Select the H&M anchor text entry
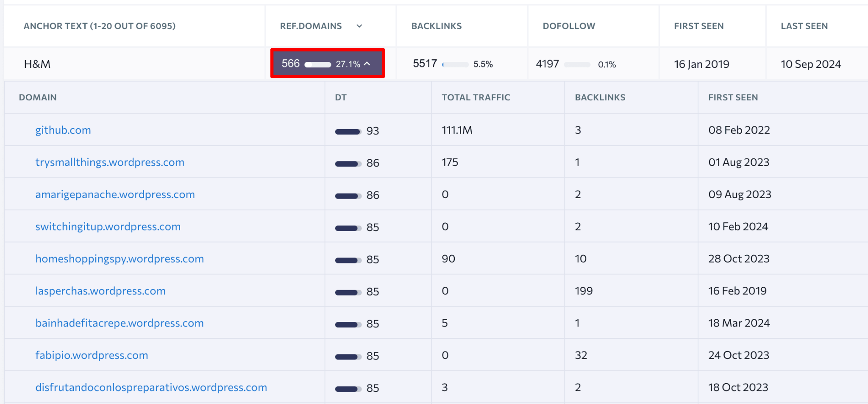The image size is (868, 404). [38, 64]
